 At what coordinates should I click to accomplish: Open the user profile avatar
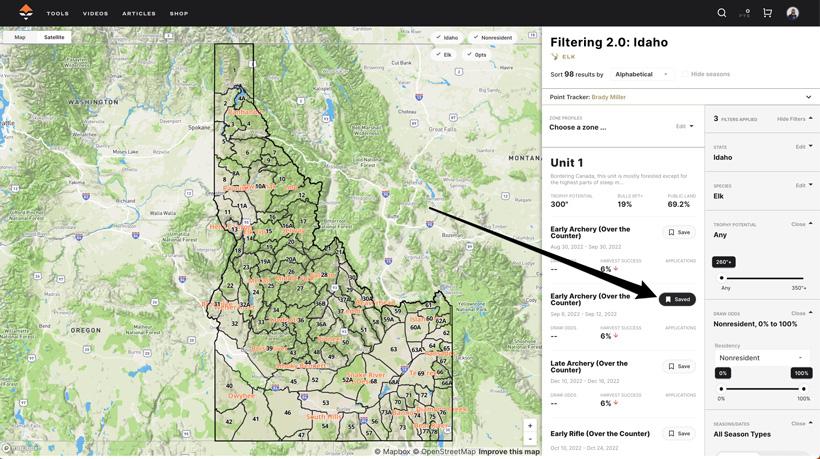tap(792, 13)
